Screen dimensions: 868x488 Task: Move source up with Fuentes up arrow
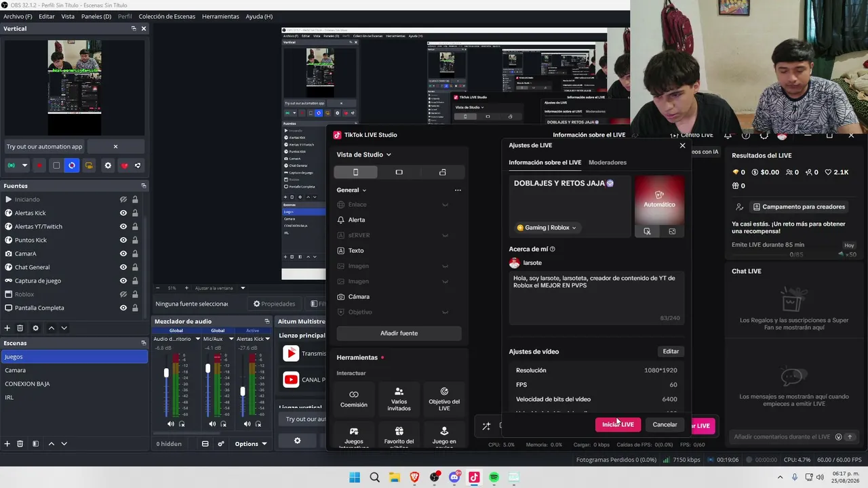pos(52,328)
